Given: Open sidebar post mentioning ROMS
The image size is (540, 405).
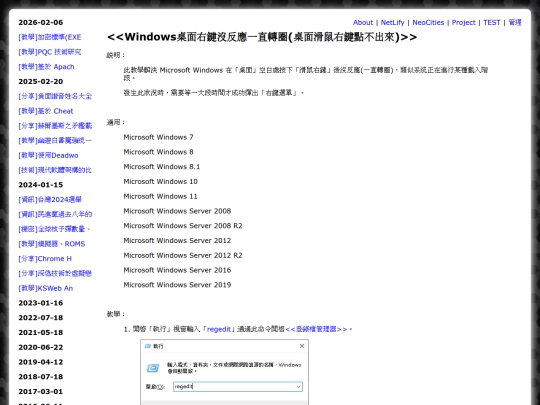Looking at the screenshot, I should pos(52,244).
